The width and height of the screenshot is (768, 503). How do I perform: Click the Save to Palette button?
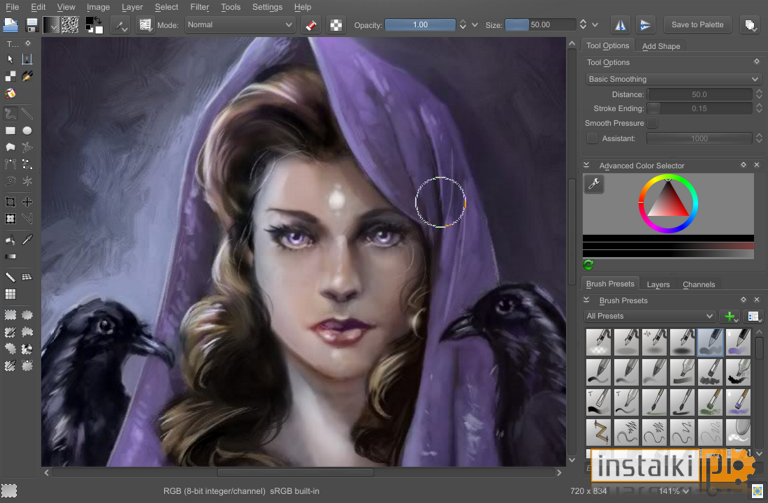697,24
